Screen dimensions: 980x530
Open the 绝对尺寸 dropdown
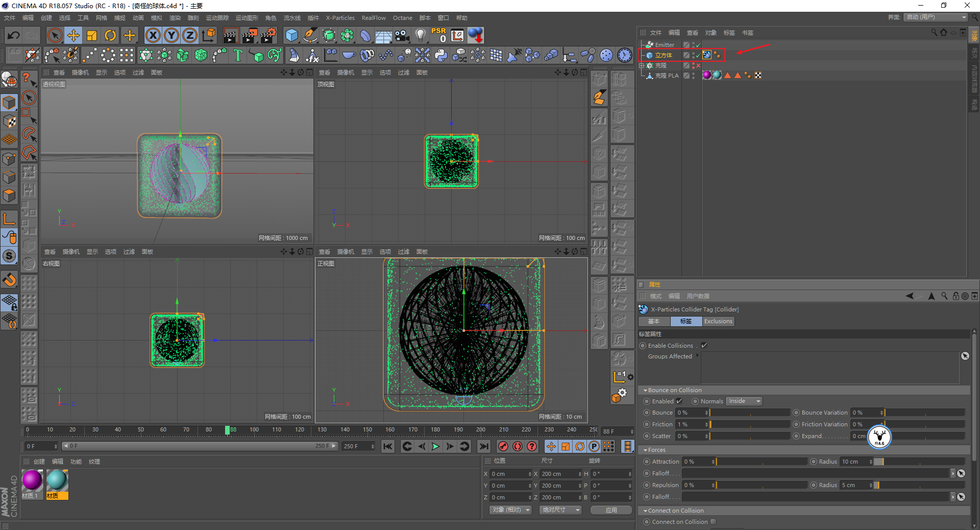point(561,510)
